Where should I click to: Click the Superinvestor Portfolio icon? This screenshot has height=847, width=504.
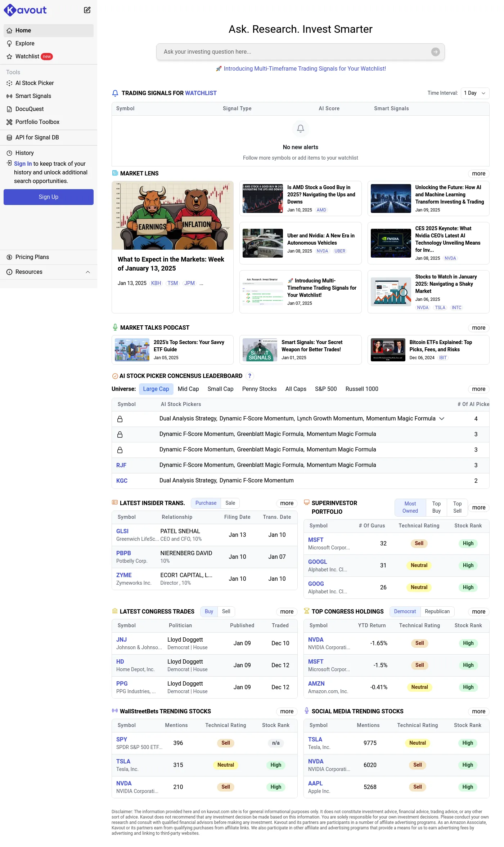click(307, 503)
